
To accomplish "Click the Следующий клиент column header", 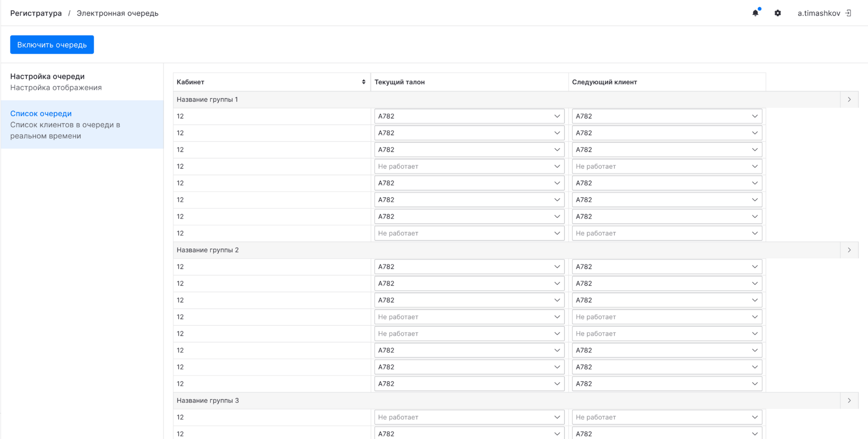I will tap(604, 82).
